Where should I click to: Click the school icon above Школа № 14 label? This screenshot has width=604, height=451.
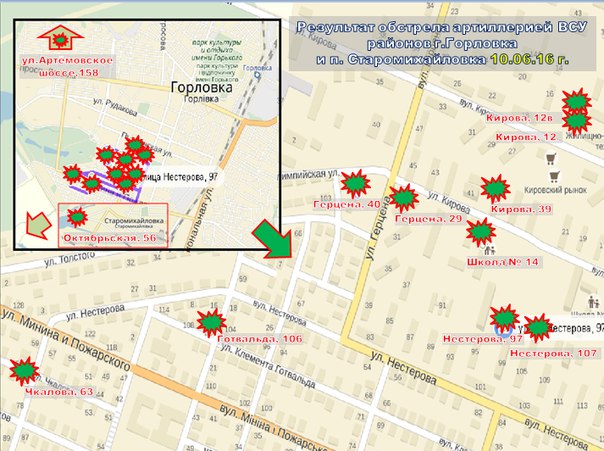coord(489,251)
